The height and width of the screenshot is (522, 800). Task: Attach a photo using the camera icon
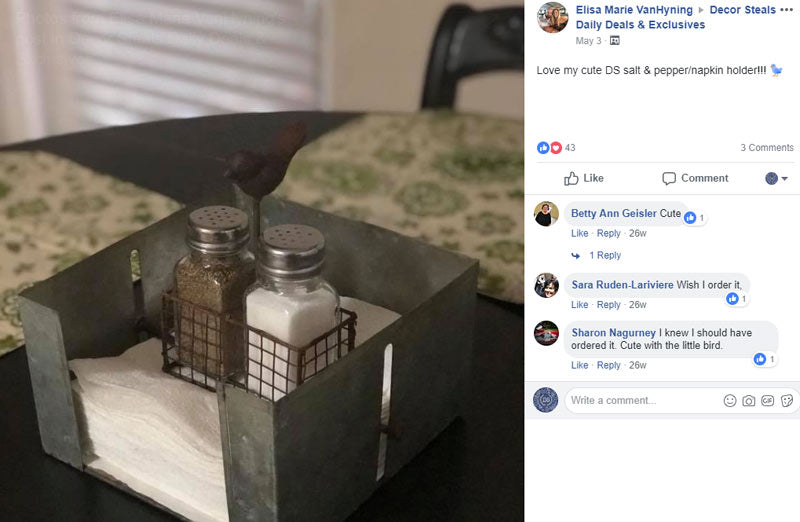pyautogui.click(x=748, y=401)
